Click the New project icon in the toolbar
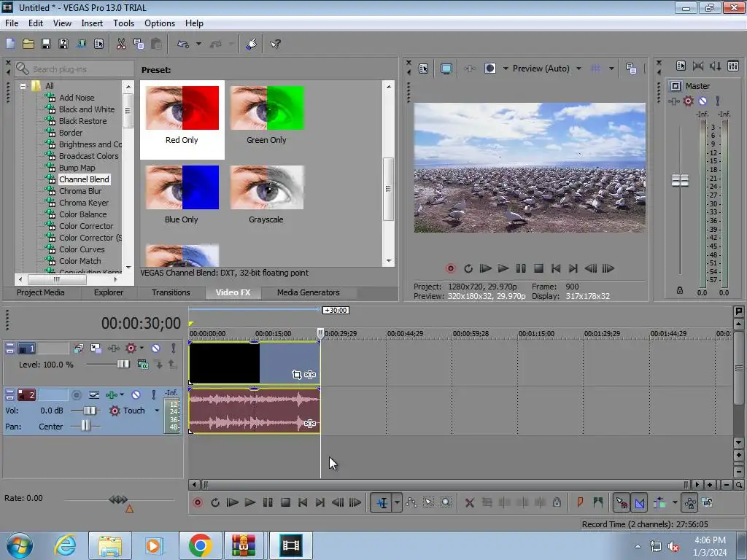This screenshot has height=560, width=747. pyautogui.click(x=10, y=44)
